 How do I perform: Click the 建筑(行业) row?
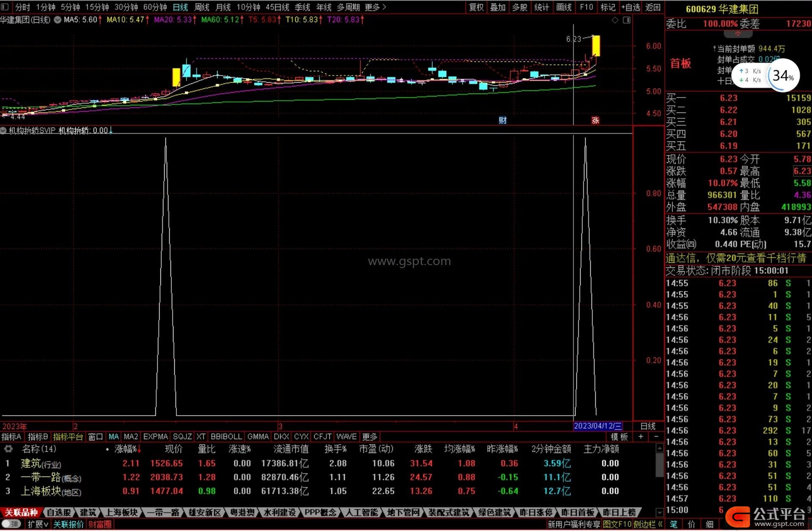coord(330,463)
